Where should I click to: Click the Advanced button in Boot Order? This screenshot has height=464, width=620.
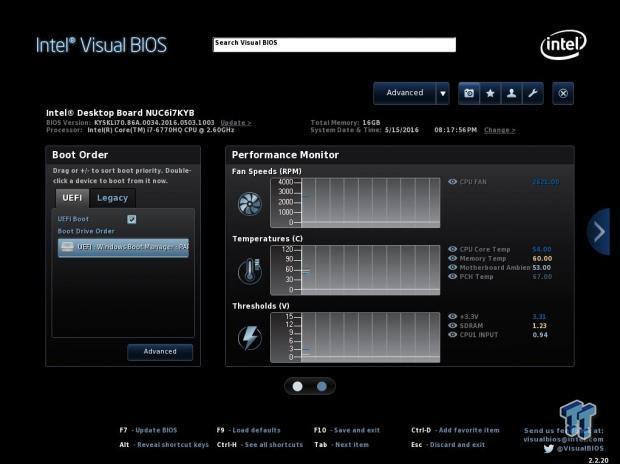(160, 352)
